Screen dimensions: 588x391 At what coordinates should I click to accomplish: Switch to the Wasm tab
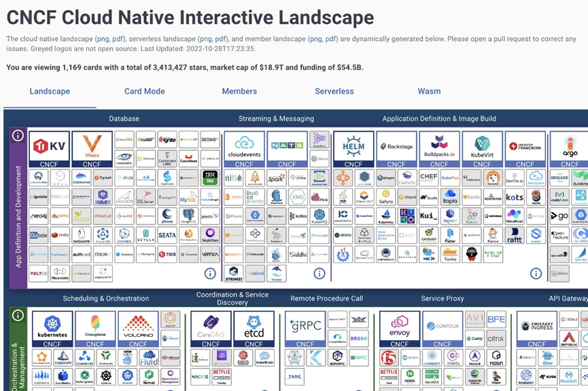pos(429,91)
